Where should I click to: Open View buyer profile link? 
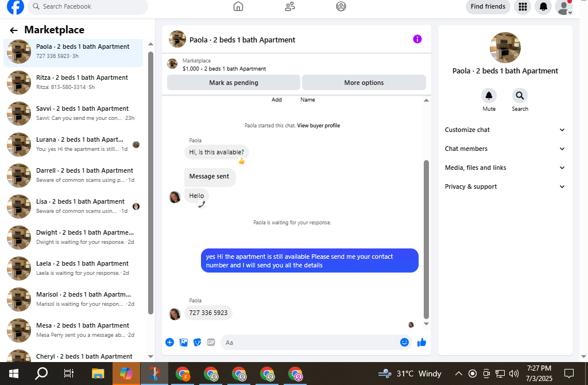pos(318,126)
